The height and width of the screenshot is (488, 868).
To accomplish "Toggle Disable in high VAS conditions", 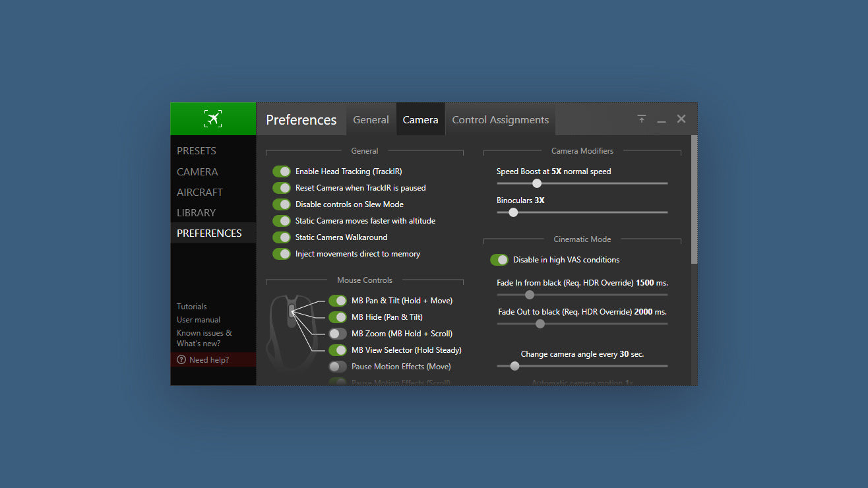I will point(499,260).
